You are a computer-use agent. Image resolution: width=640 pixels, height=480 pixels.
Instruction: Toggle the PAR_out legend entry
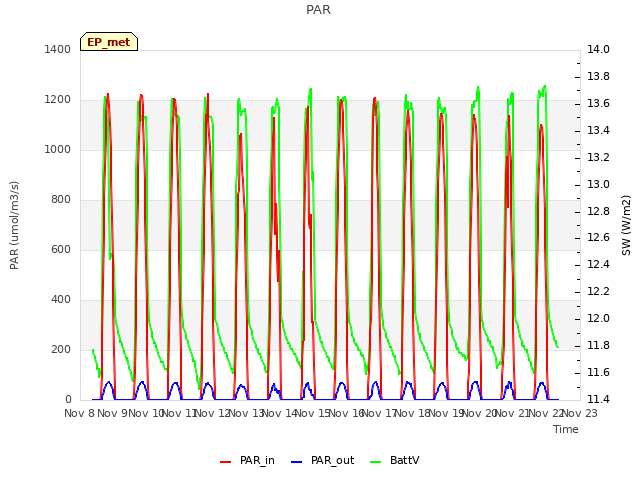(322, 460)
